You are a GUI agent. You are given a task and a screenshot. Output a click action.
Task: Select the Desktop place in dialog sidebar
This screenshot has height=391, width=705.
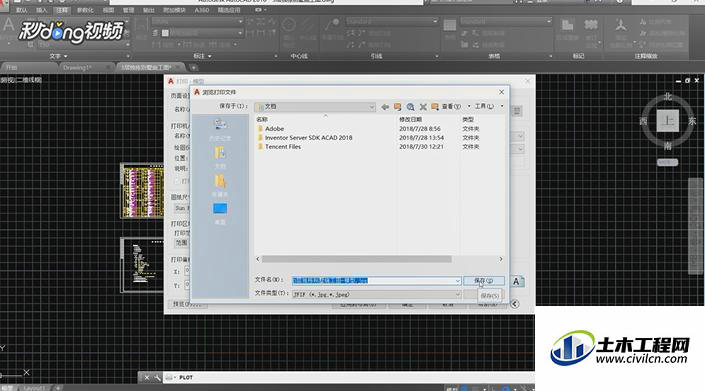tap(220, 213)
